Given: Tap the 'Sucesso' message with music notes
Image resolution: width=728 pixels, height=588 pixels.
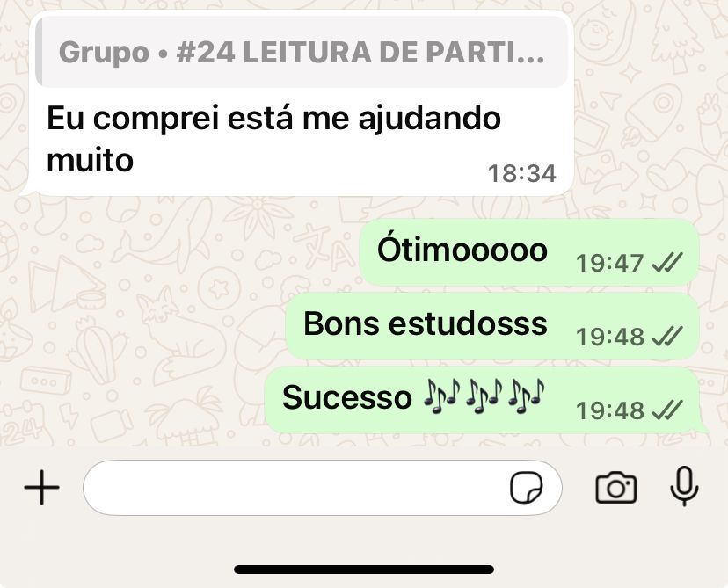Looking at the screenshot, I should coord(483,400).
